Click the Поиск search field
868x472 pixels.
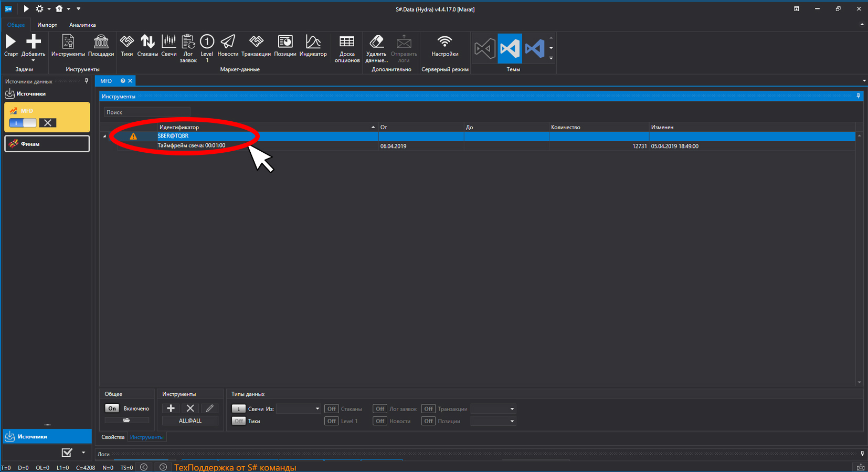(x=147, y=112)
